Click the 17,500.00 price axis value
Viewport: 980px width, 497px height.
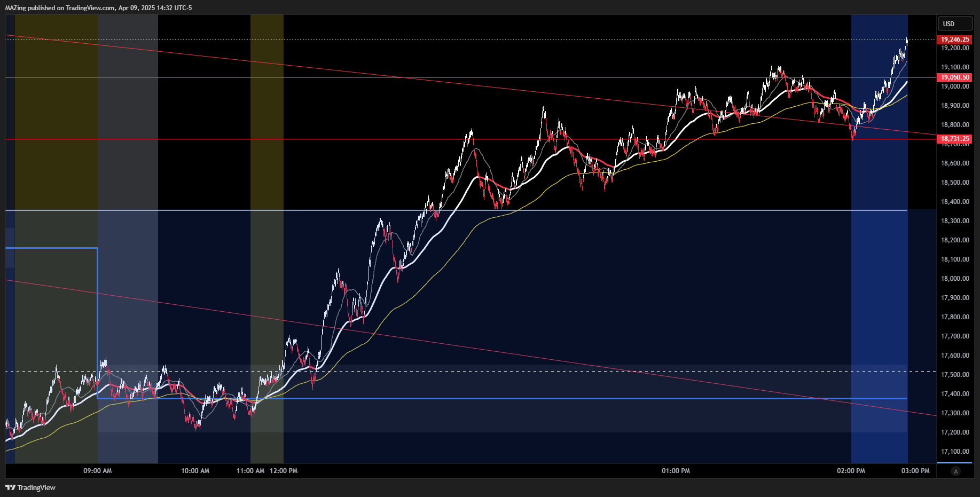tap(955, 375)
